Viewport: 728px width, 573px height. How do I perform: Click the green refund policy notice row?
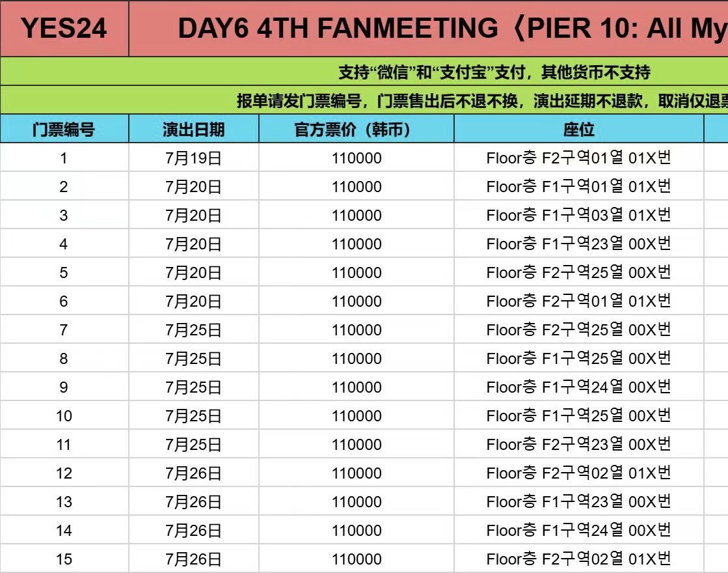click(x=364, y=100)
